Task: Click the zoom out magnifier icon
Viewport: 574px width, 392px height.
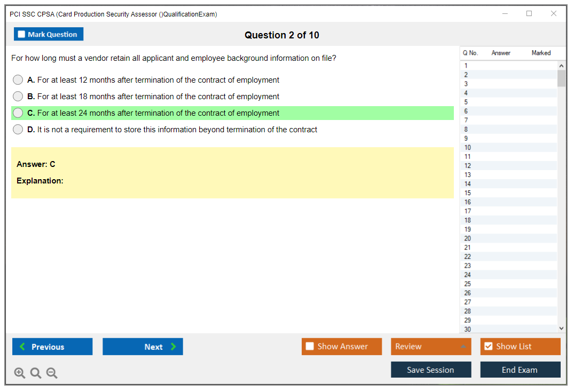Action: 52,373
